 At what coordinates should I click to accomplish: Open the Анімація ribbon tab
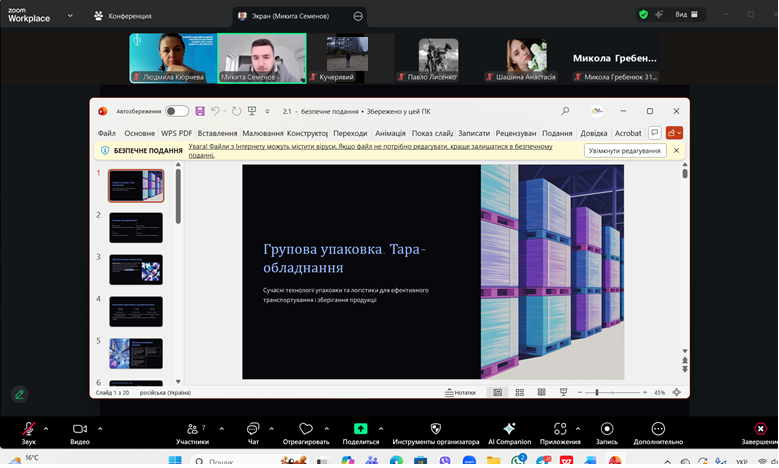pyautogui.click(x=390, y=133)
